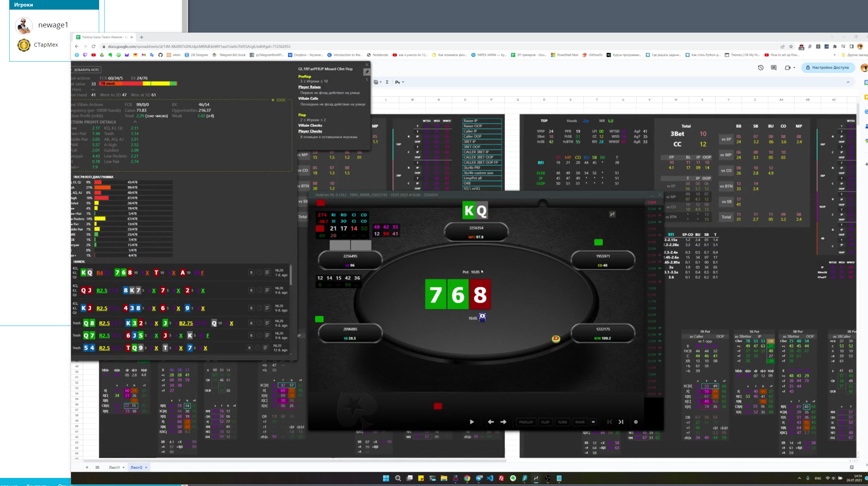
Task: Open Google Sheets version history icon
Action: (761, 67)
